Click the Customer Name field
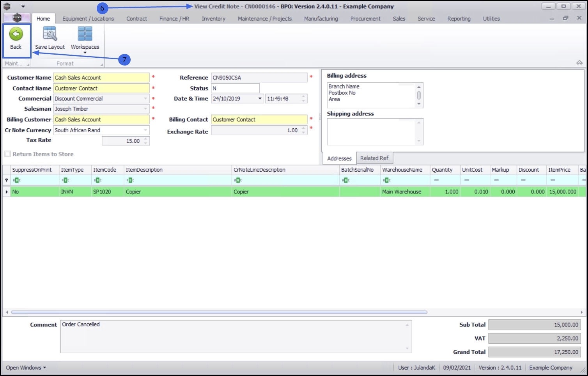 coord(101,78)
